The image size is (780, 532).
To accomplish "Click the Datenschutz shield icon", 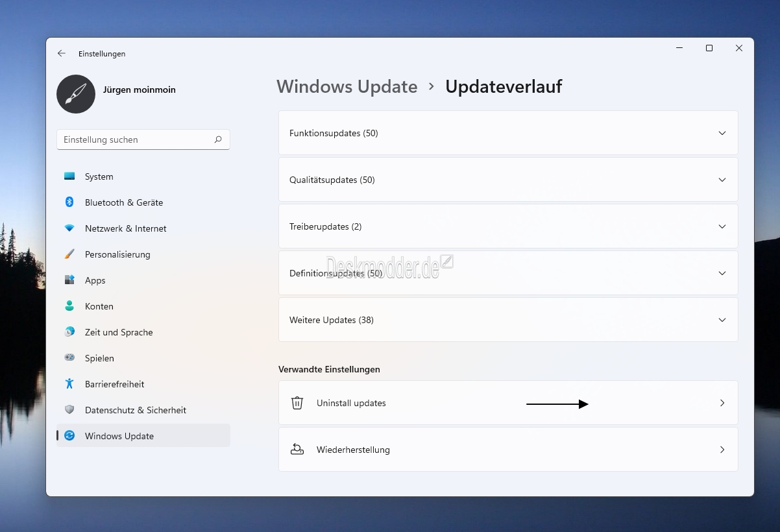I will tap(69, 410).
